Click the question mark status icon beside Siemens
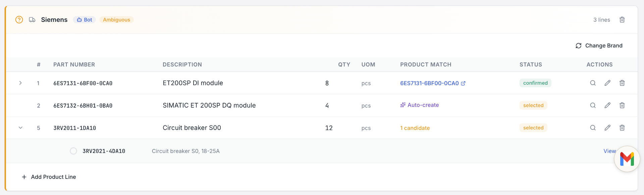 point(19,20)
